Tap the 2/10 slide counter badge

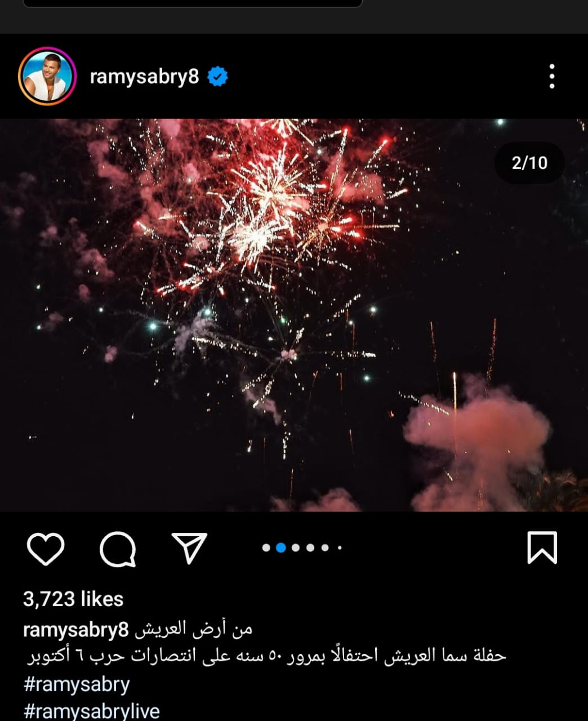[x=529, y=163]
